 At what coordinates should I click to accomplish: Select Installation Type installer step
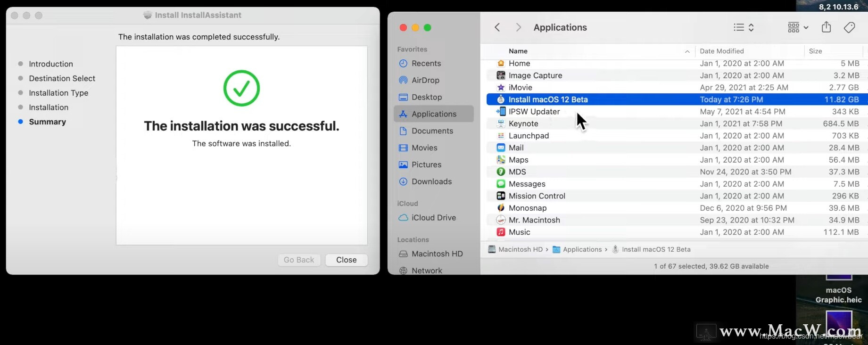(x=58, y=93)
